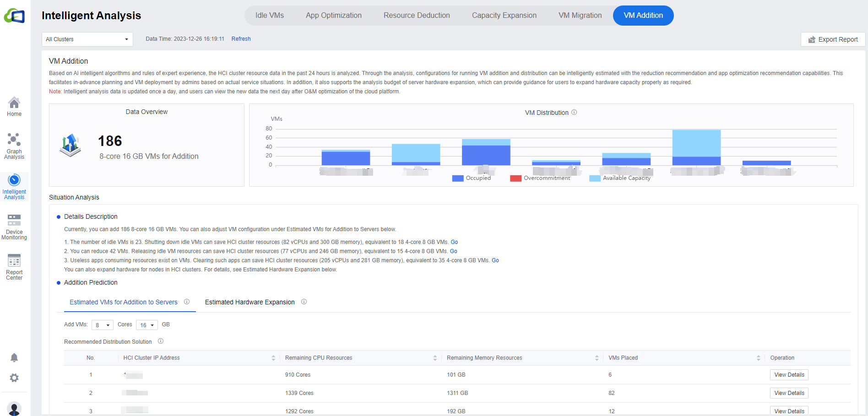This screenshot has height=416, width=868.
Task: Click info icon beside VM Distribution
Action: 574,113
